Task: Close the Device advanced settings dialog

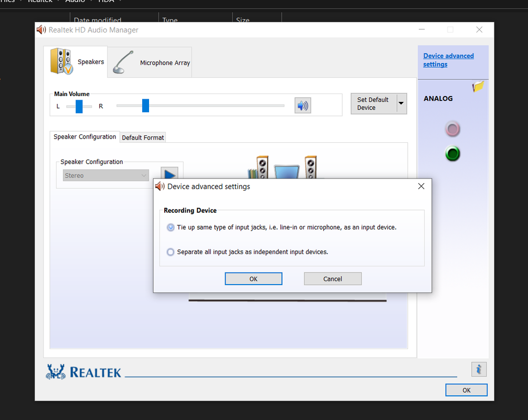Action: pos(421,186)
